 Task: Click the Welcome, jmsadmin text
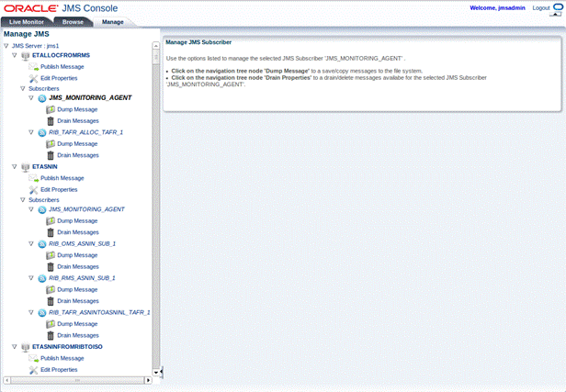497,8
